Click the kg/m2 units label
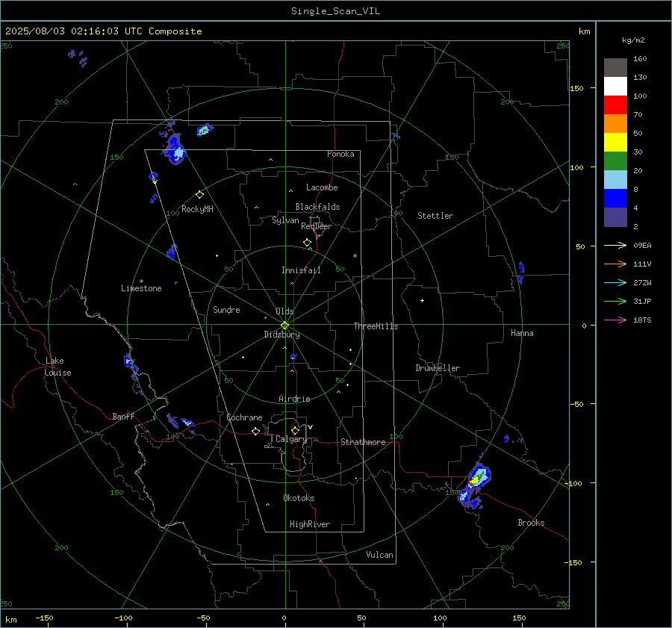This screenshot has height=628, width=672. pos(633,40)
